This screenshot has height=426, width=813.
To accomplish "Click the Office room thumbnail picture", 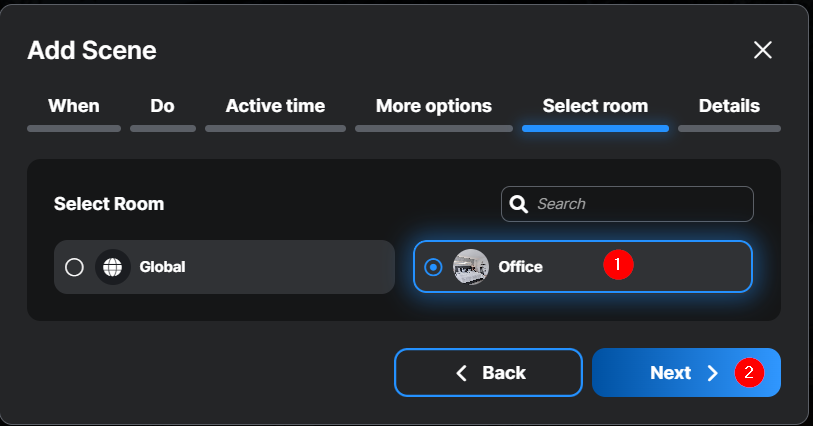I will click(x=471, y=267).
